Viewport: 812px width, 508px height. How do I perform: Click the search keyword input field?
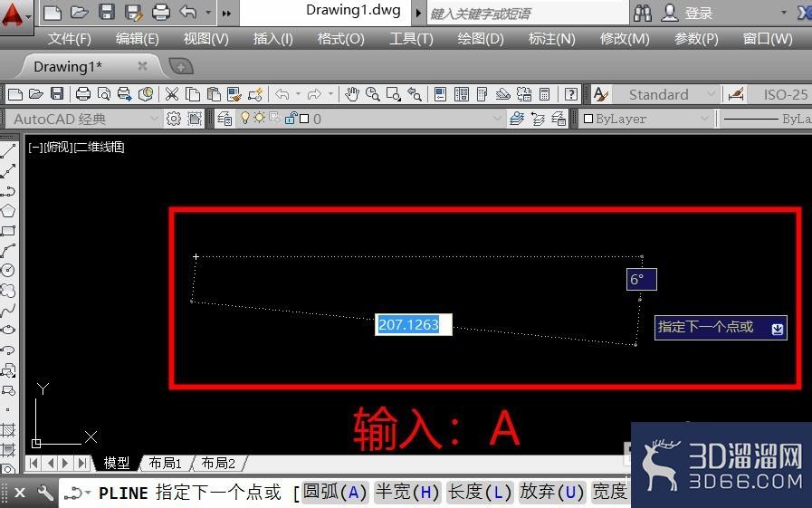point(527,14)
